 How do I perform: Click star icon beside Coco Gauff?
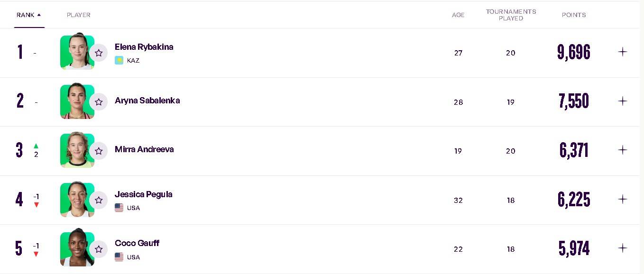coord(99,249)
